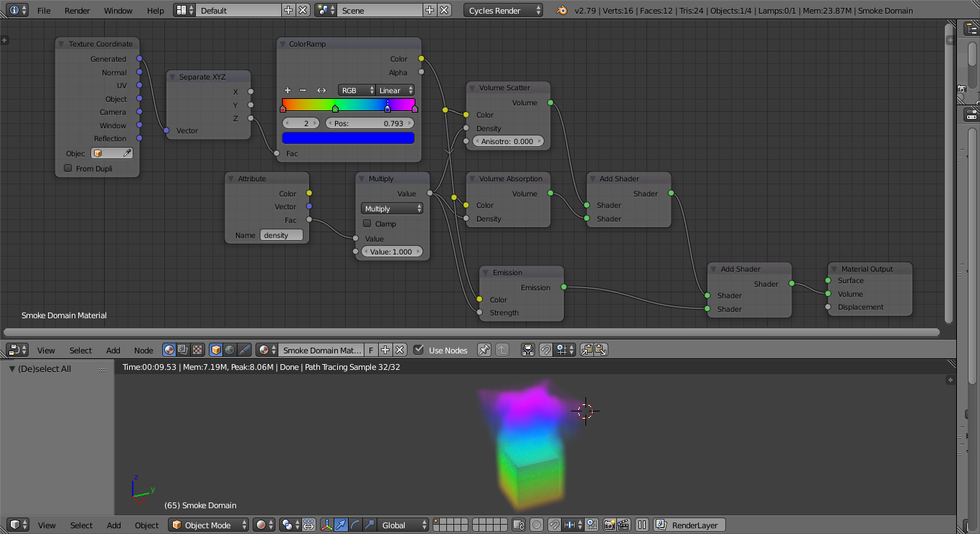Screen dimensions: 980x534
Task: Unlink Smoke Domain material with X icon
Action: point(400,350)
